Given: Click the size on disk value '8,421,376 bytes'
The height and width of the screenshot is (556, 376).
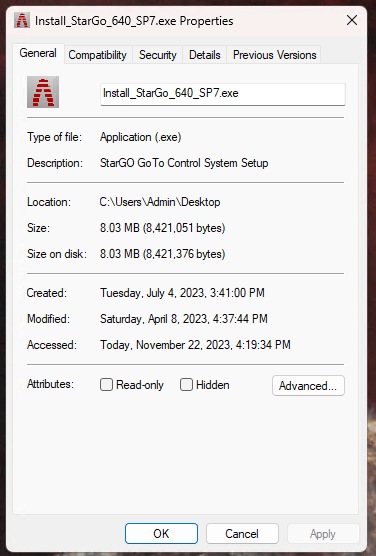Looking at the screenshot, I should [x=184, y=254].
